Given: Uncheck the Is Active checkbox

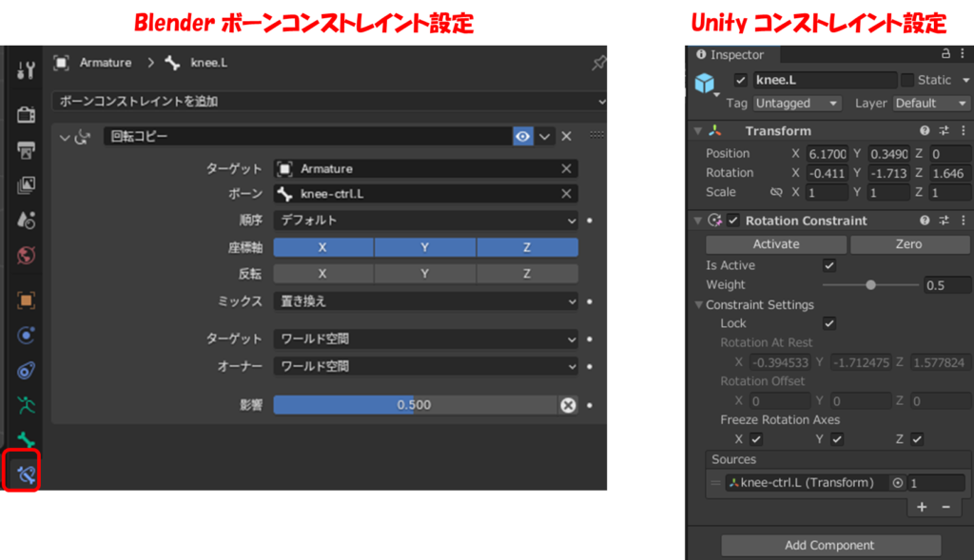Looking at the screenshot, I should click(x=829, y=266).
